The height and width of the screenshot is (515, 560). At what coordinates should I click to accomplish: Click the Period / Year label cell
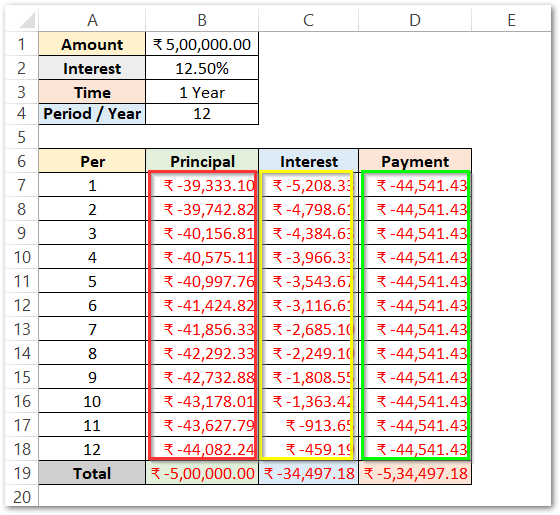(92, 114)
